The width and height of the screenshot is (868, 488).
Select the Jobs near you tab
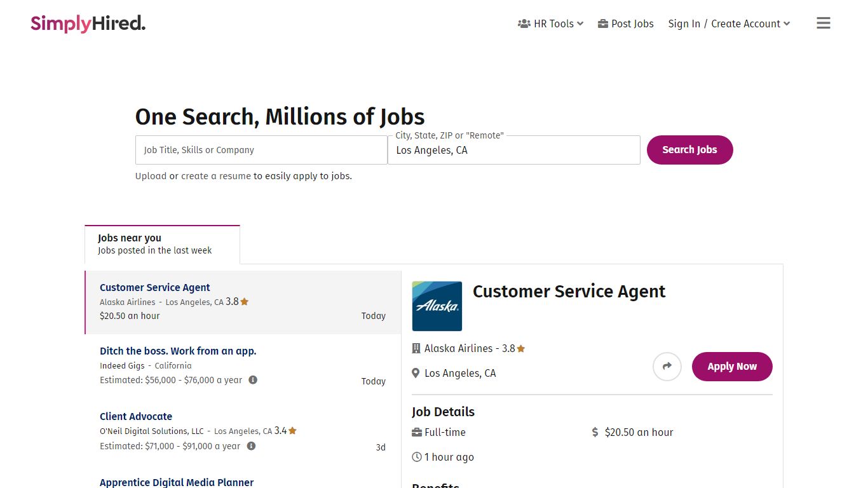tap(162, 244)
